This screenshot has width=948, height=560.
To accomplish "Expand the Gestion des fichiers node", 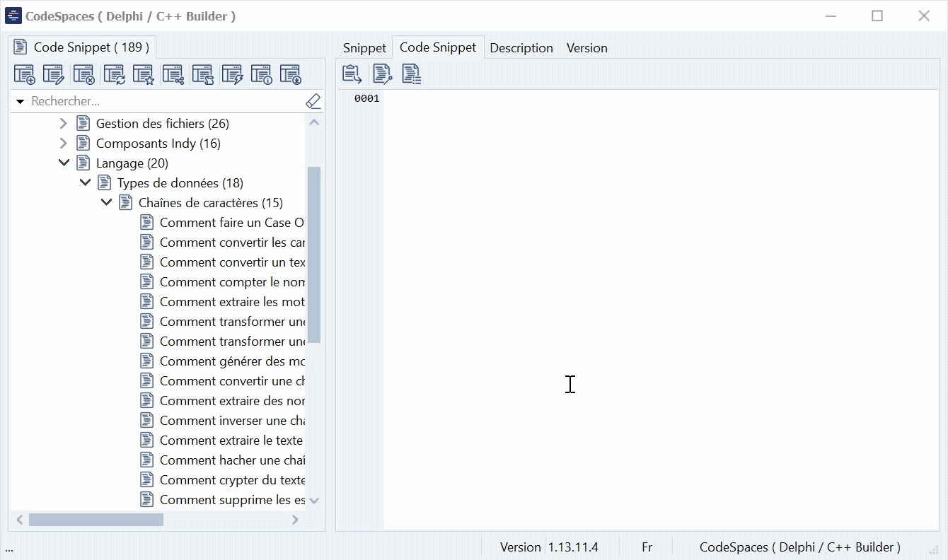I will [64, 124].
